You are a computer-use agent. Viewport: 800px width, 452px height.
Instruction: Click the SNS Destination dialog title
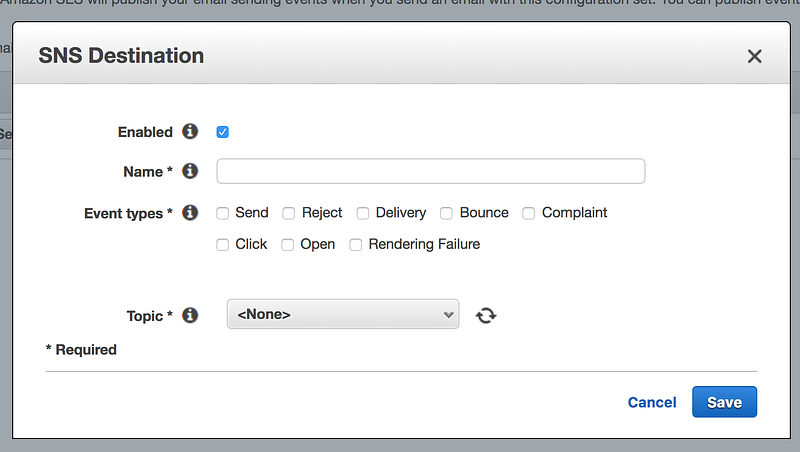[x=121, y=56]
